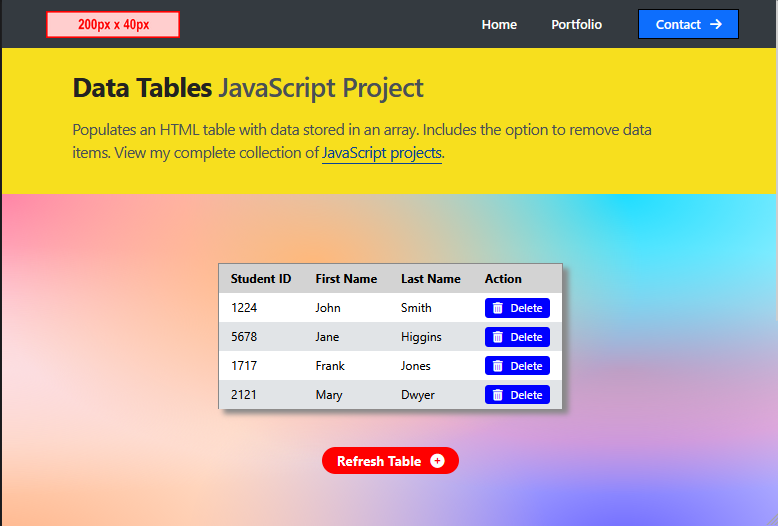
Task: Delete student 1717 using the Delete label
Action: (x=526, y=366)
